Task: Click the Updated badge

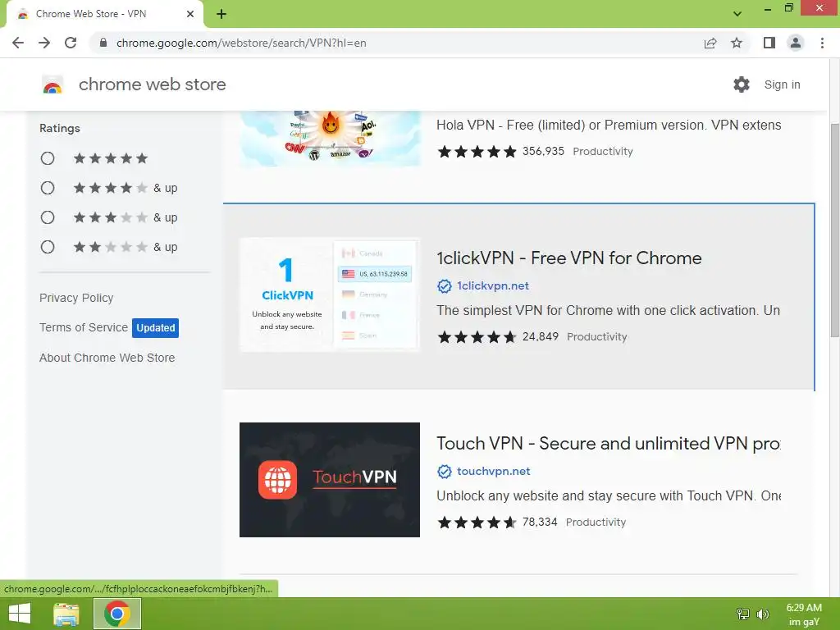Action: pos(155,328)
